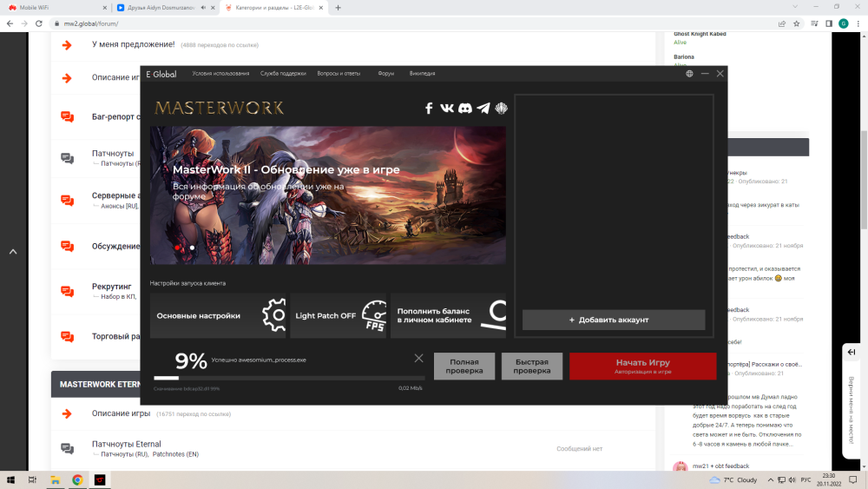This screenshot has height=489, width=868.
Task: Click the language globe icon in launcher
Action: [x=689, y=74]
